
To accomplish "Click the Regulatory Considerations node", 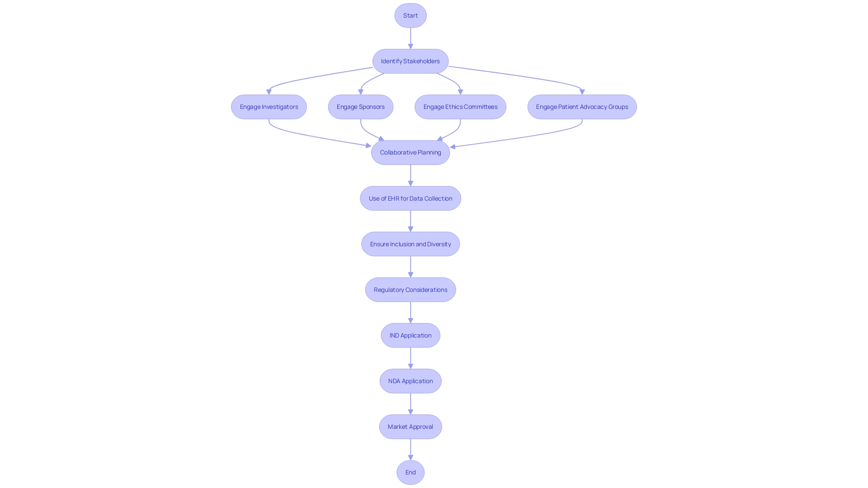I will click(x=410, y=289).
